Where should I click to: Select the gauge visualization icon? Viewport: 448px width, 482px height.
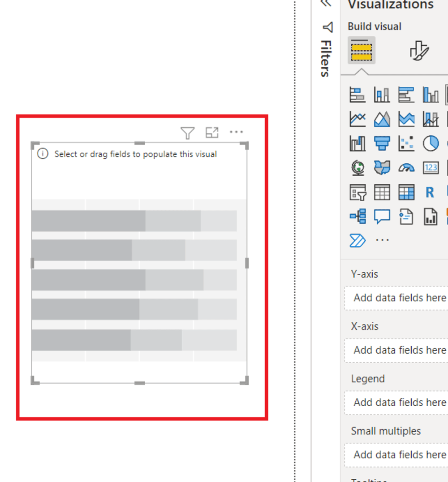(x=406, y=168)
